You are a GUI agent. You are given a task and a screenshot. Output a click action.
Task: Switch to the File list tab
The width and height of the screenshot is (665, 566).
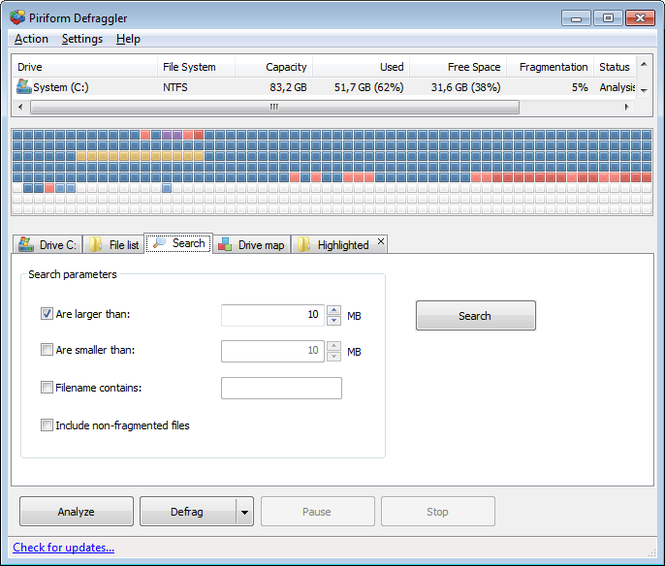pos(113,245)
